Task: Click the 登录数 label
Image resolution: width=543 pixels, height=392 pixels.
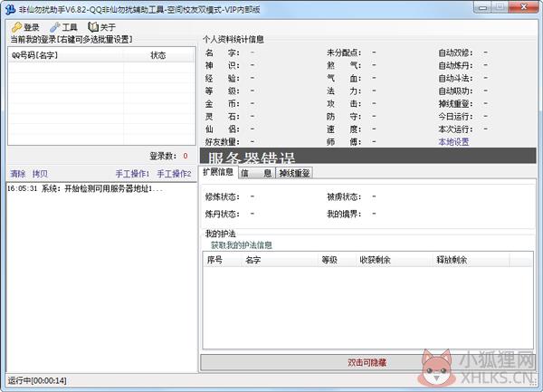Action: [x=163, y=156]
